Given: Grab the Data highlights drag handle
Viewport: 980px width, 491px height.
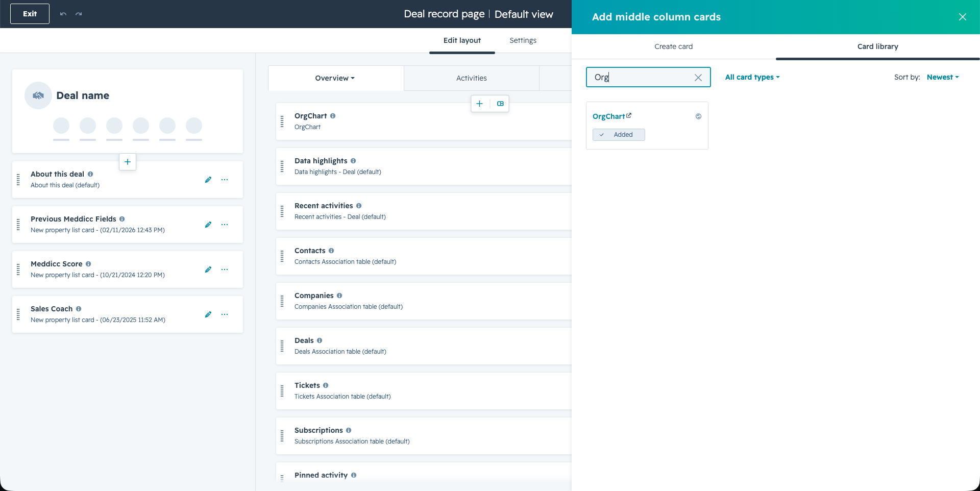Looking at the screenshot, I should [282, 166].
